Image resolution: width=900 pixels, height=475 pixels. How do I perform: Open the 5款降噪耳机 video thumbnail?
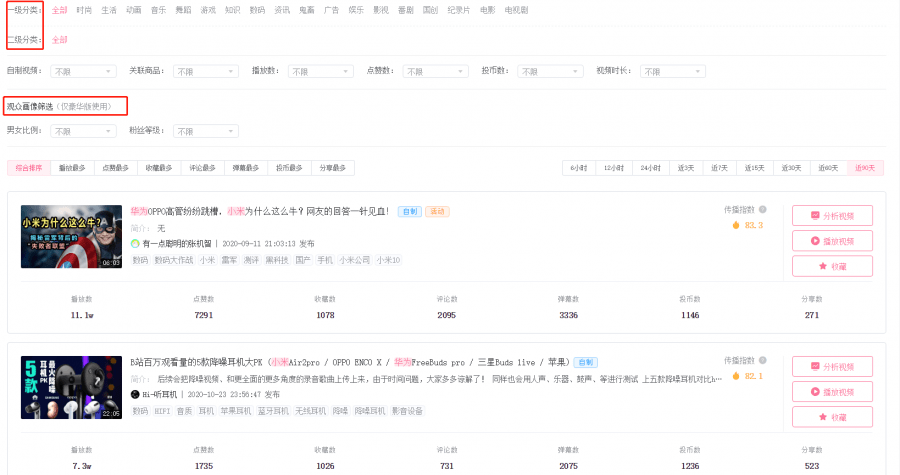[x=71, y=387]
